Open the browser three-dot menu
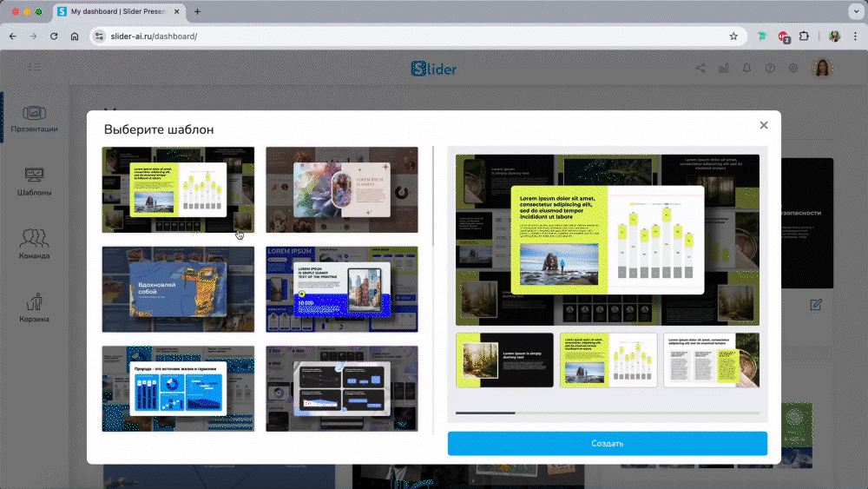This screenshot has width=868, height=489. pyautogui.click(x=855, y=36)
